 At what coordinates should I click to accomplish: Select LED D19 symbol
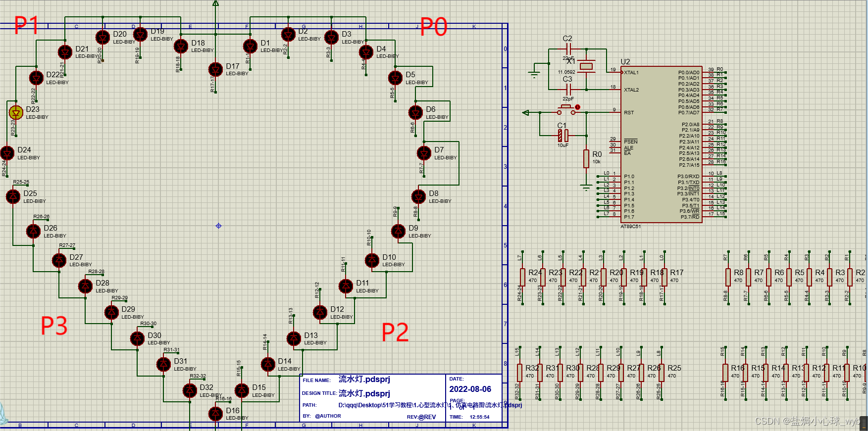(140, 35)
